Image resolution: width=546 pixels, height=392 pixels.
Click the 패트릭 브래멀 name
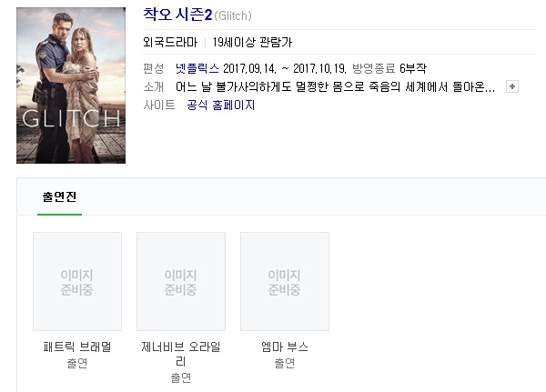(77, 347)
